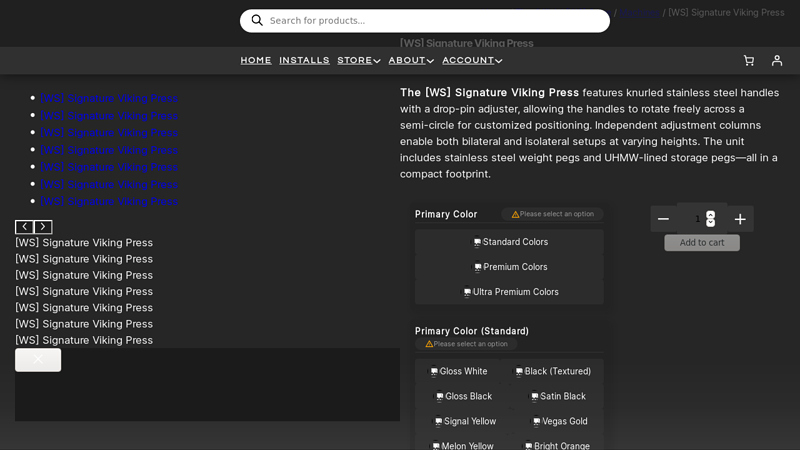Image resolution: width=800 pixels, height=450 pixels.
Task: Open the user account icon
Action: tap(777, 60)
